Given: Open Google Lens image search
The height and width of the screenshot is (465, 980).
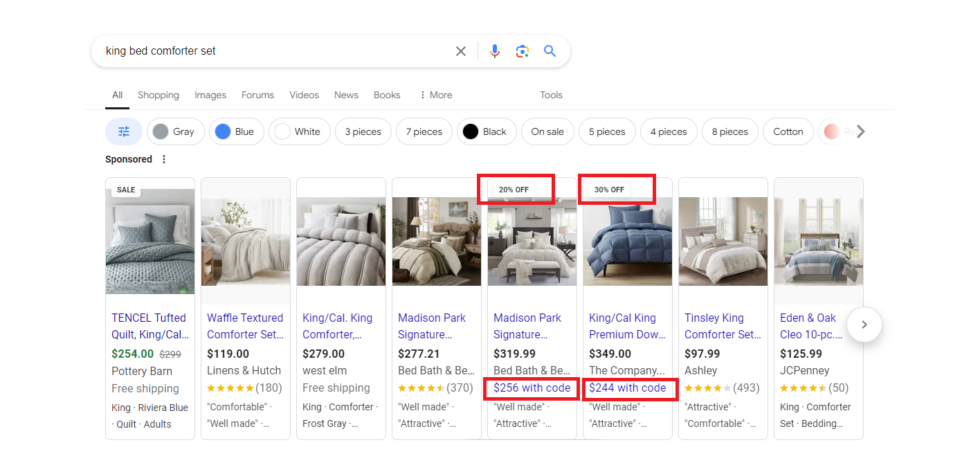Looking at the screenshot, I should coord(523,51).
